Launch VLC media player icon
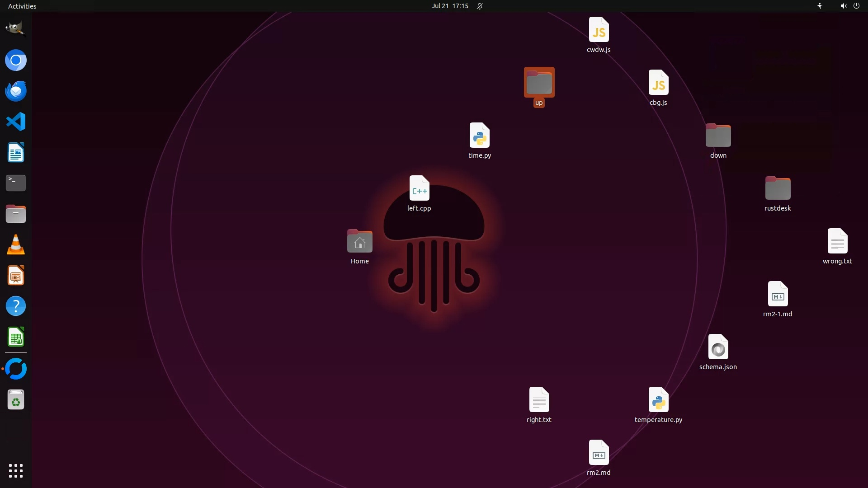This screenshot has height=488, width=868. click(15, 245)
